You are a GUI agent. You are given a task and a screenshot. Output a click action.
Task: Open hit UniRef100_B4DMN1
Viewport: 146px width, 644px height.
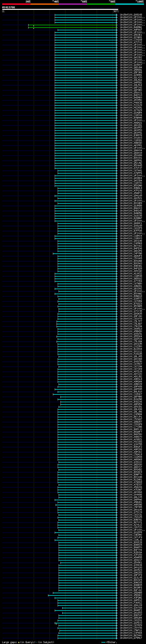click(x=131, y=27)
